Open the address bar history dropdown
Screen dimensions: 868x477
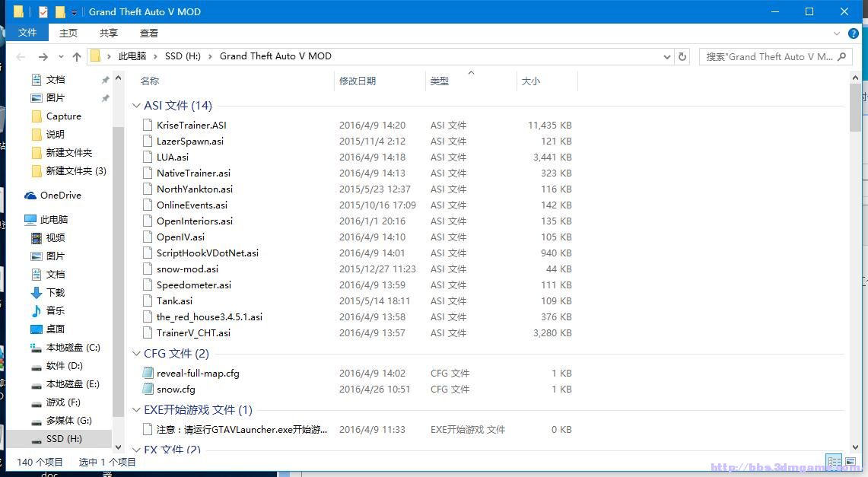tap(667, 56)
